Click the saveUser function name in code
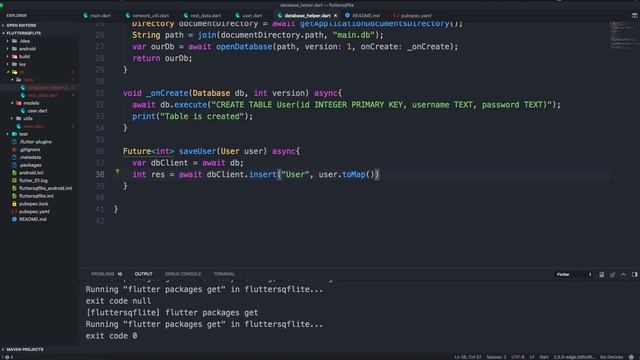The width and height of the screenshot is (640, 360). [197, 151]
